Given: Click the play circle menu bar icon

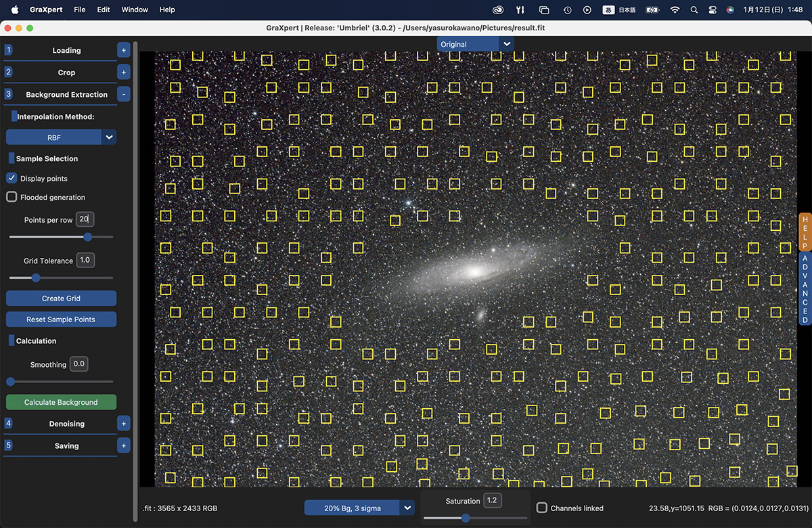Looking at the screenshot, I should point(587,9).
